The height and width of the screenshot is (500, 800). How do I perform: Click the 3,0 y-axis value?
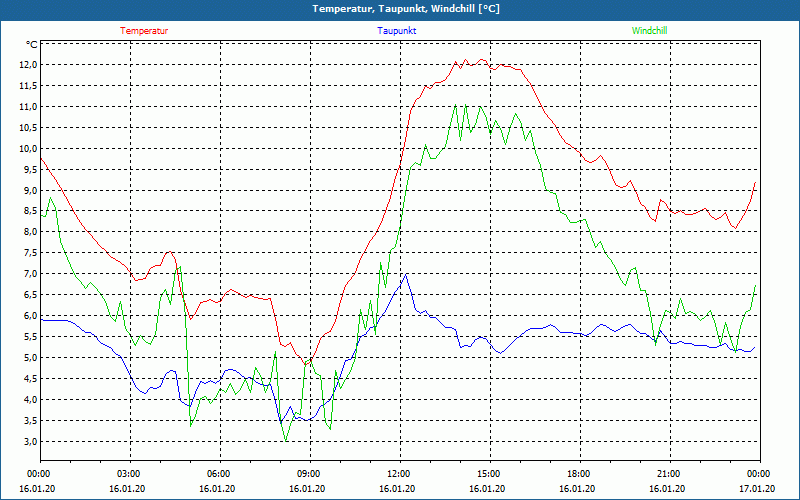[x=30, y=441]
